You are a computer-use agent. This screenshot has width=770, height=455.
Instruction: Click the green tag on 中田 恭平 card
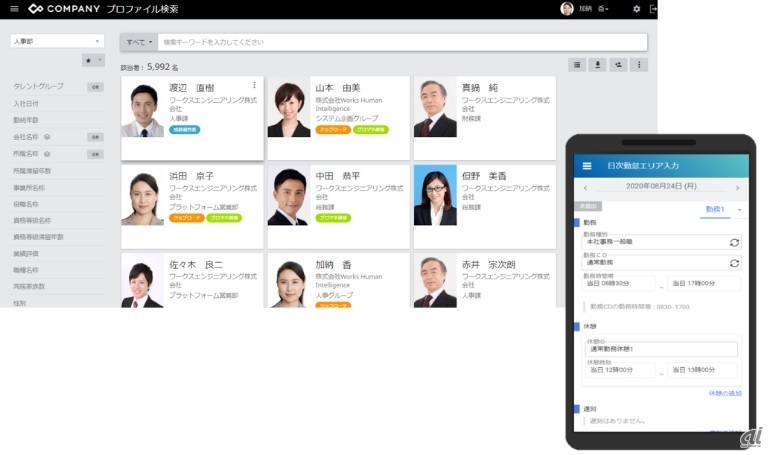(333, 218)
